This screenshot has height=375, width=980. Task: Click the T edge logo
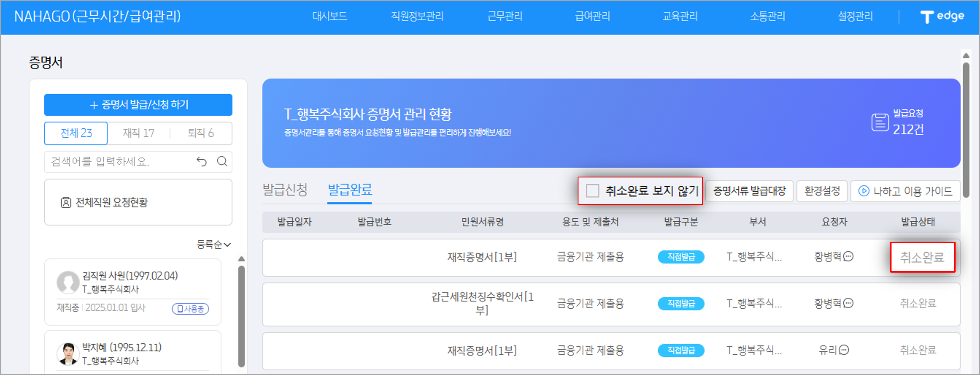[942, 16]
